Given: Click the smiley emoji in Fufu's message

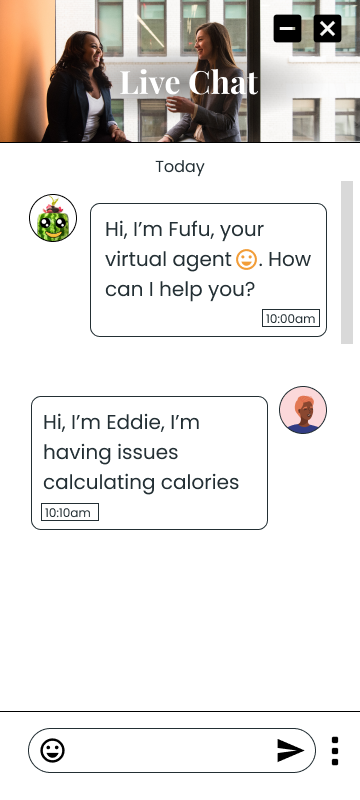Looking at the screenshot, I should (x=246, y=259).
